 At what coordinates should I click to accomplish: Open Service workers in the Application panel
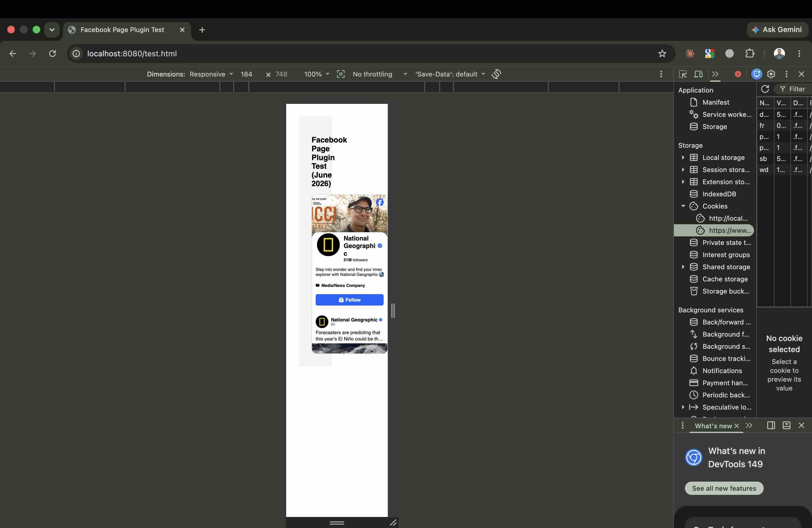[x=721, y=115]
